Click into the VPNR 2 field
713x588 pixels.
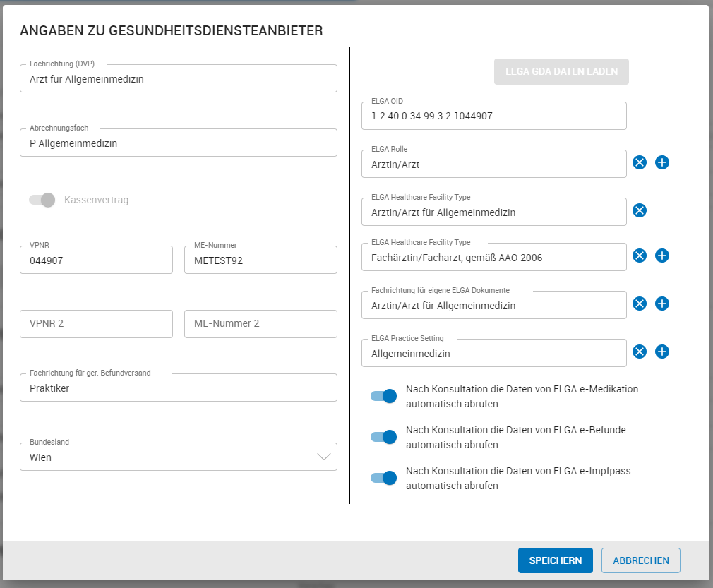tap(96, 323)
